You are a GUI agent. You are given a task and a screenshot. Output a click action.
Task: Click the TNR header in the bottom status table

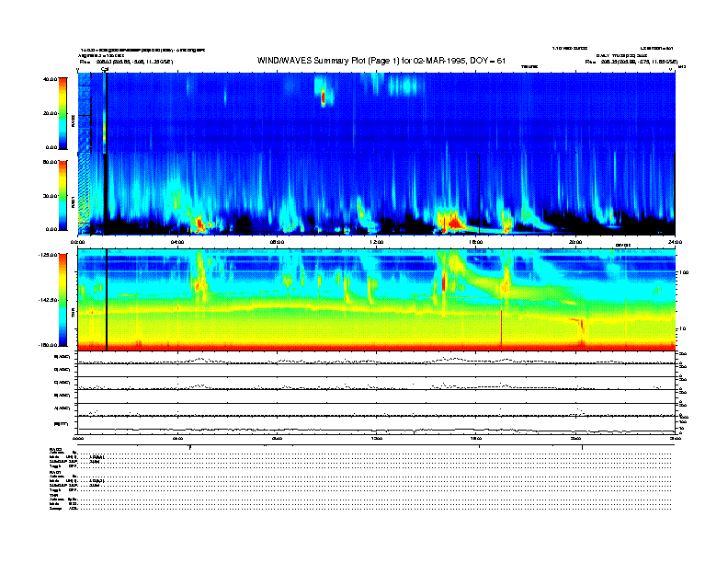[54, 495]
